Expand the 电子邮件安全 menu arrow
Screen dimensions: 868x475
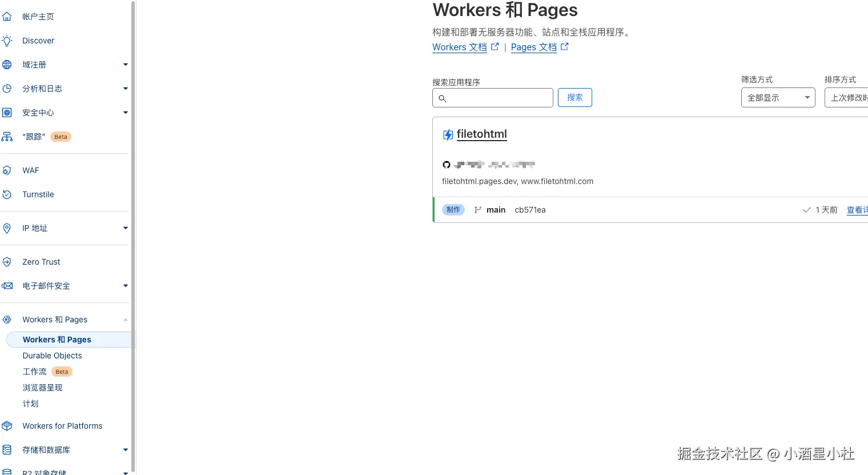pos(126,286)
